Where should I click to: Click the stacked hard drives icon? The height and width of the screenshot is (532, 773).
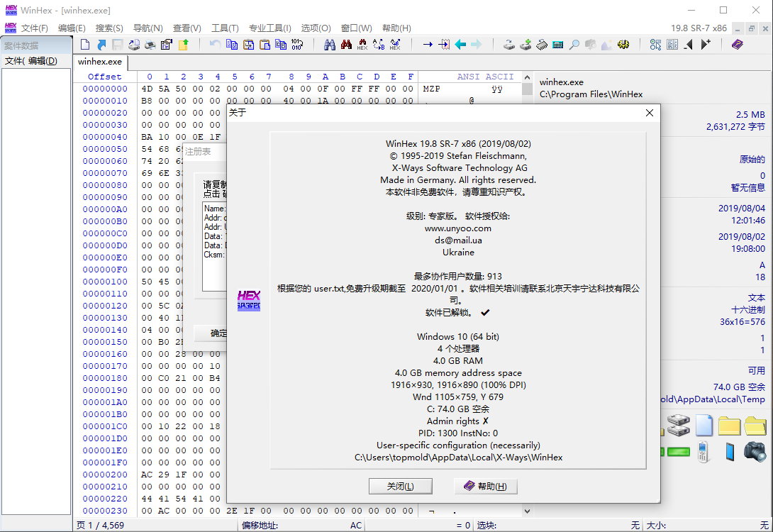[679, 425]
